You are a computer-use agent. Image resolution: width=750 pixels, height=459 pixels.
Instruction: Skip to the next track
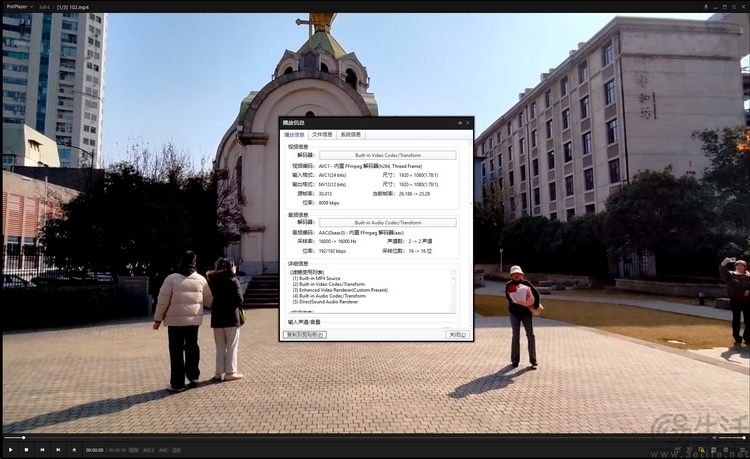click(x=58, y=450)
